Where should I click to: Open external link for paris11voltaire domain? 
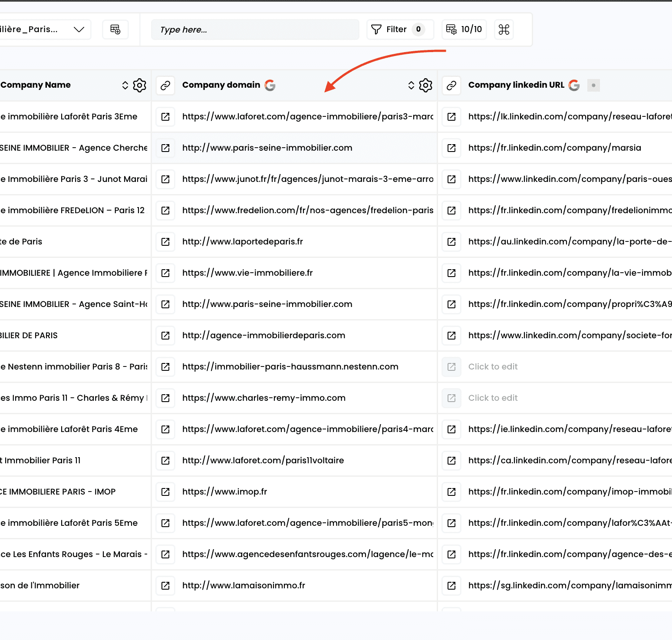click(165, 460)
